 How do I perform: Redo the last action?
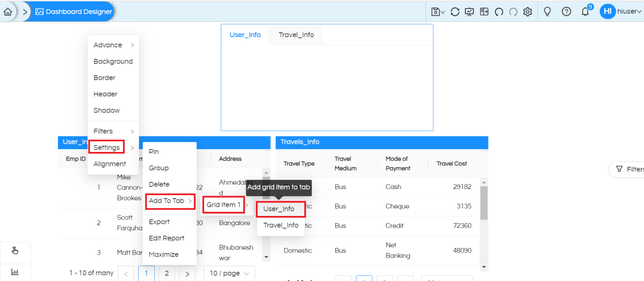513,12
